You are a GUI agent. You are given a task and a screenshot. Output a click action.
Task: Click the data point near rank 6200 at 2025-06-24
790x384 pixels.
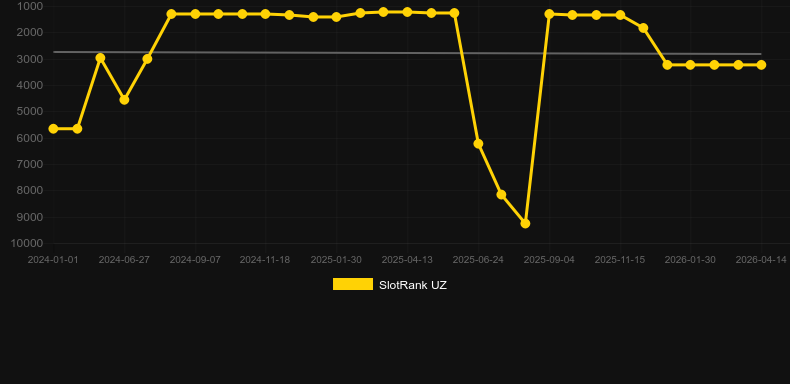pyautogui.click(x=478, y=144)
